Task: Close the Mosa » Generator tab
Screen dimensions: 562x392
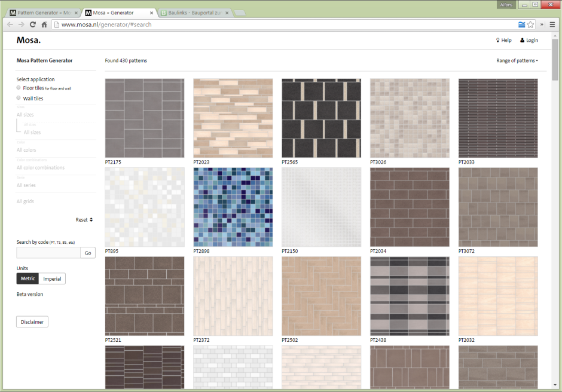Action: tap(152, 13)
